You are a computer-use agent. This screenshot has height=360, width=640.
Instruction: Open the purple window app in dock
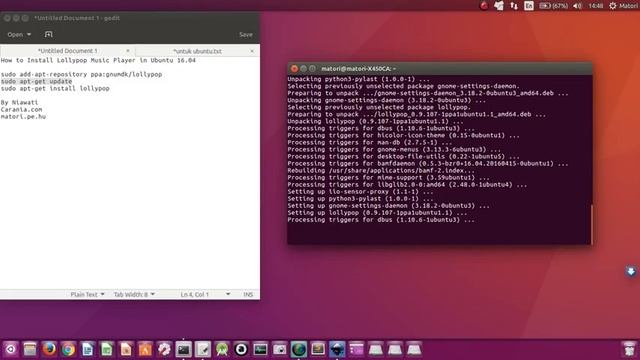pyautogui.click(x=356, y=349)
